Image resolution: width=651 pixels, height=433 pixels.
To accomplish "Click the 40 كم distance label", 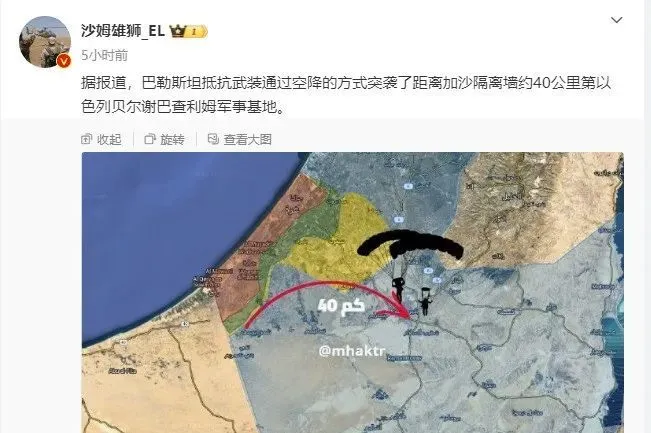I will (341, 306).
